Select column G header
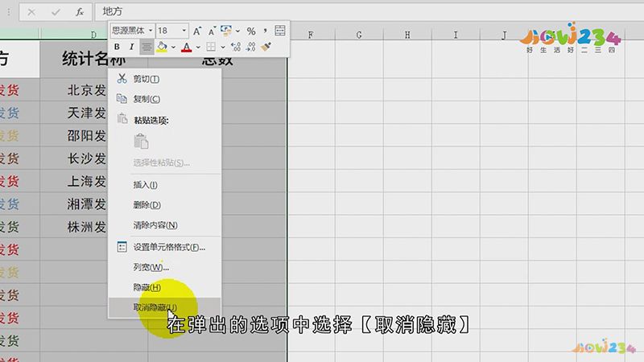 click(359, 35)
